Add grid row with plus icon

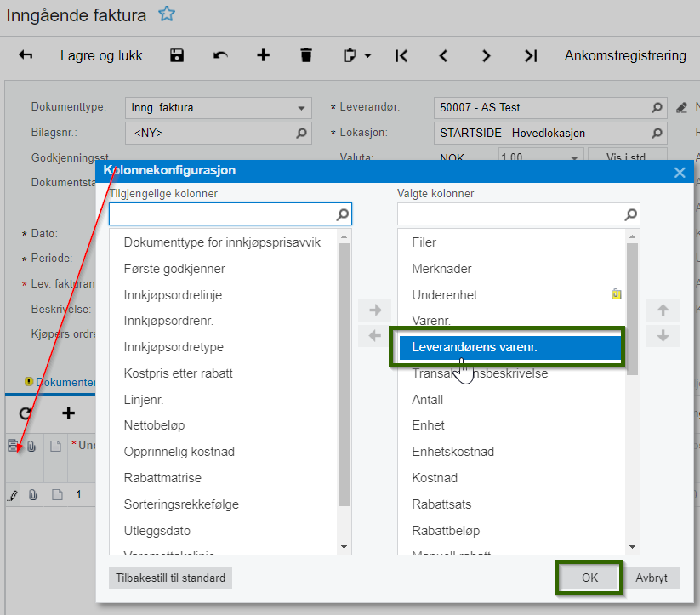(x=68, y=413)
